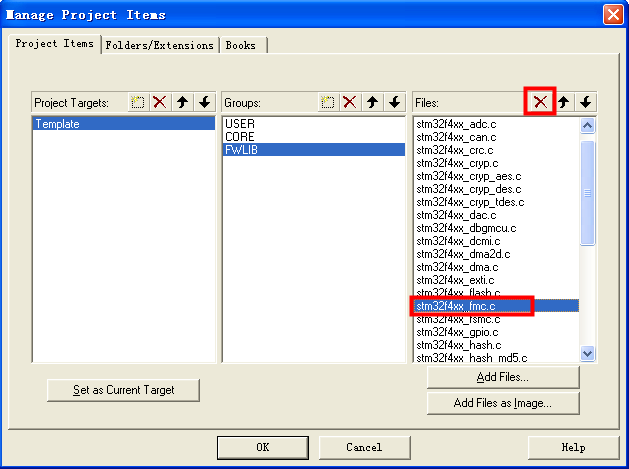Select file stm32f4xx_fmc.c
The height and width of the screenshot is (469, 629).
point(497,306)
